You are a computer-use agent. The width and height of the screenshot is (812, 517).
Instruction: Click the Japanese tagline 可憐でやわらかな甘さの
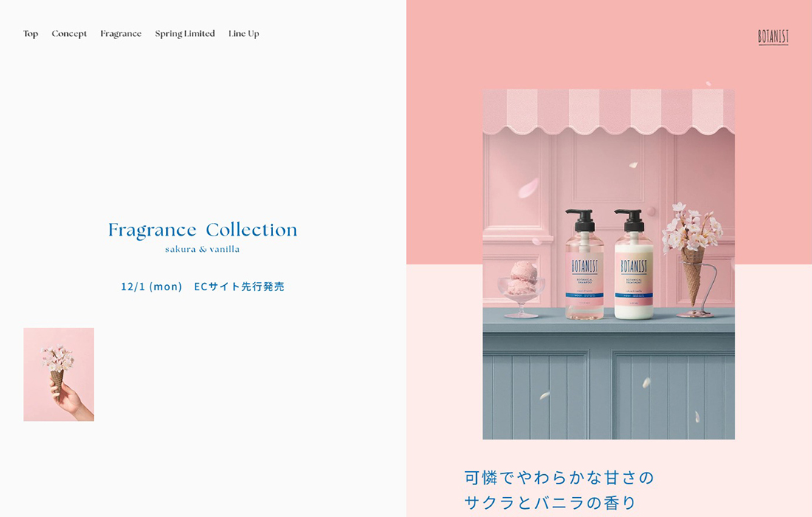click(558, 478)
